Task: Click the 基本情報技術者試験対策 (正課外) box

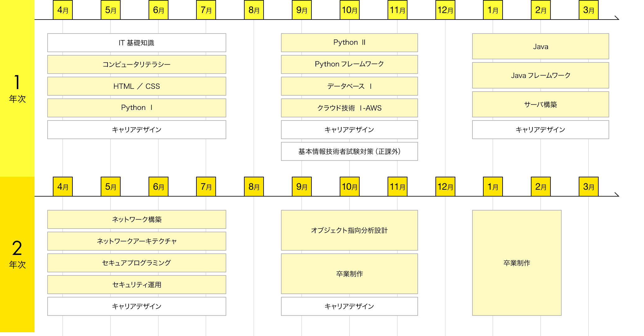Action: pyautogui.click(x=349, y=152)
